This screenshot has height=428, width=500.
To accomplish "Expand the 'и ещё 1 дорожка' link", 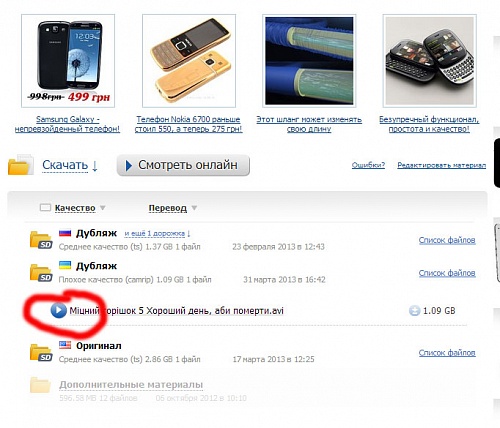I will coord(157,234).
